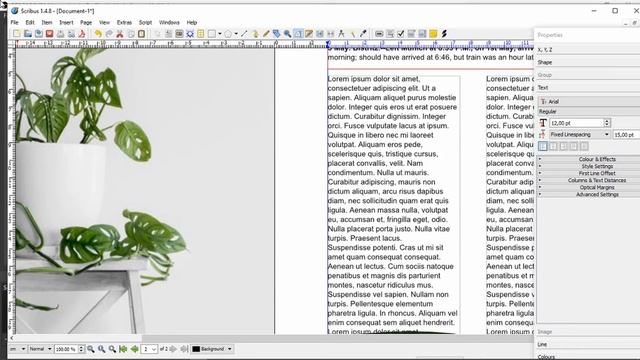Viewport: 640px width, 360px height.
Task: Select the Freehand Line pencil tool
Action: tap(266, 33)
